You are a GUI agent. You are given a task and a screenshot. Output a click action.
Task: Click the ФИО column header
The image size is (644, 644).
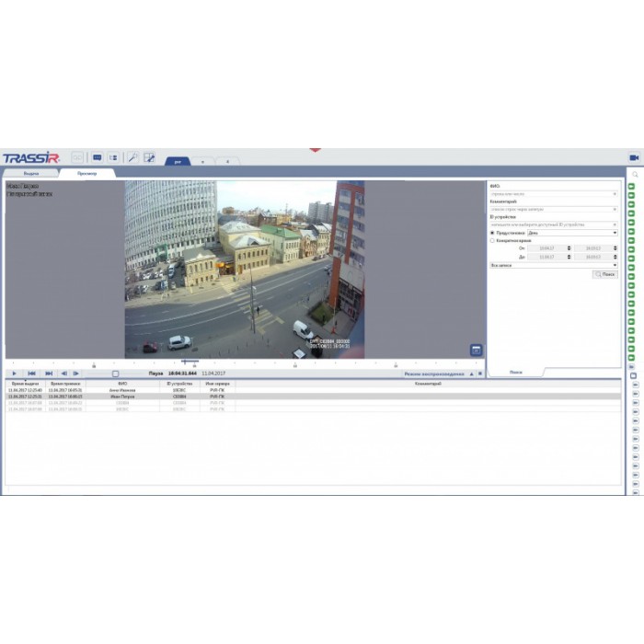point(121,383)
